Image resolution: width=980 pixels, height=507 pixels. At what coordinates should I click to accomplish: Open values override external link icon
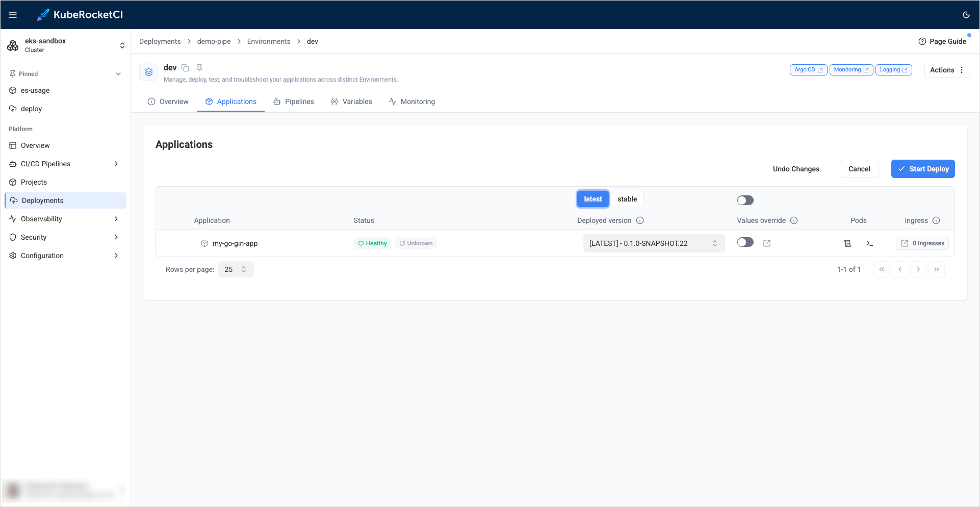pos(767,243)
